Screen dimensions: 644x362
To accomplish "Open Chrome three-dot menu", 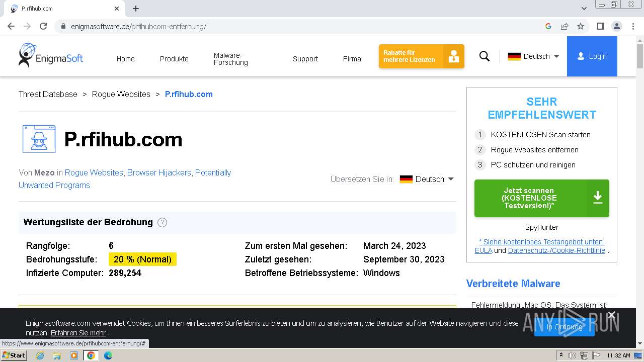I will coord(633,26).
